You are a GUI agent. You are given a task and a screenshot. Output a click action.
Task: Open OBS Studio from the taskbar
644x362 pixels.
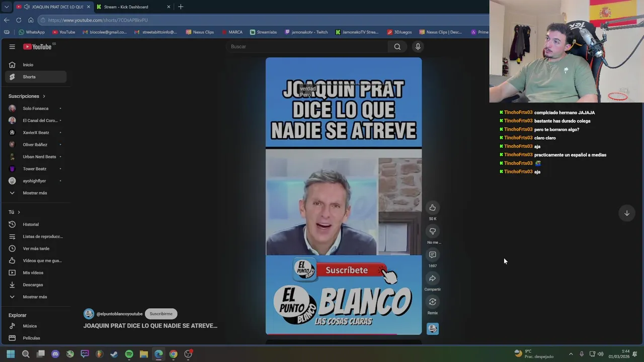188,354
